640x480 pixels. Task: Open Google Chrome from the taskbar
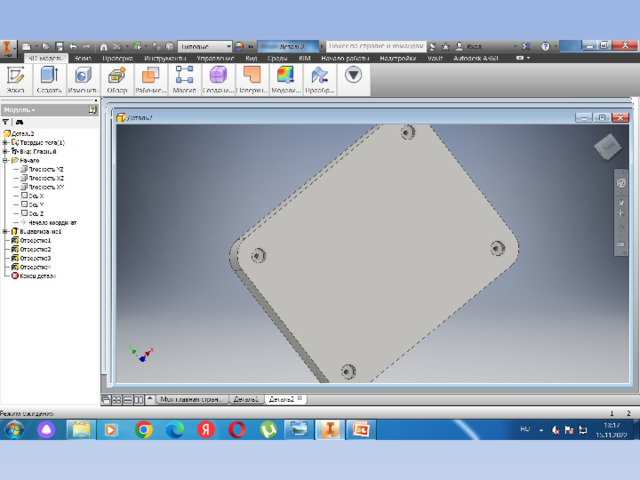[x=144, y=430]
